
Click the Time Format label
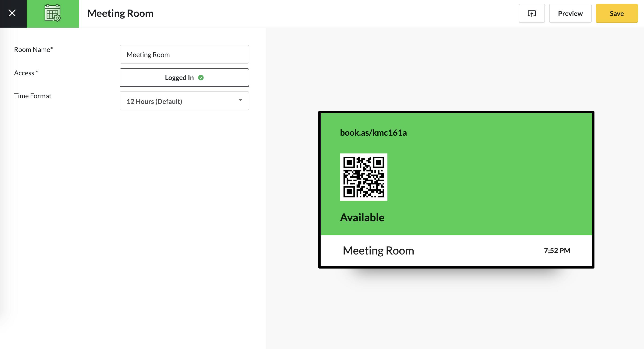click(x=32, y=96)
